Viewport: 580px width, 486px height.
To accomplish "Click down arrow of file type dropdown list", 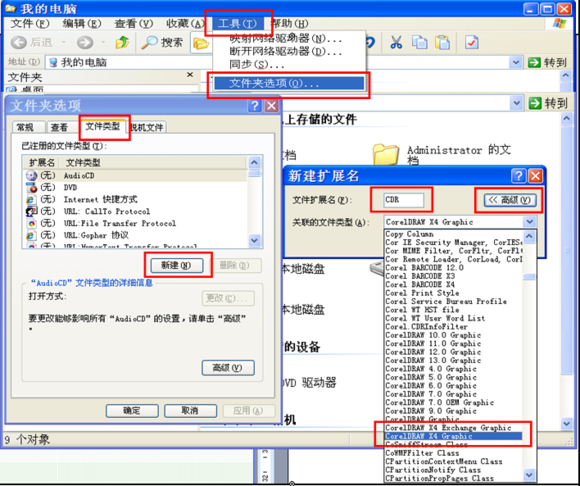I will (x=529, y=475).
